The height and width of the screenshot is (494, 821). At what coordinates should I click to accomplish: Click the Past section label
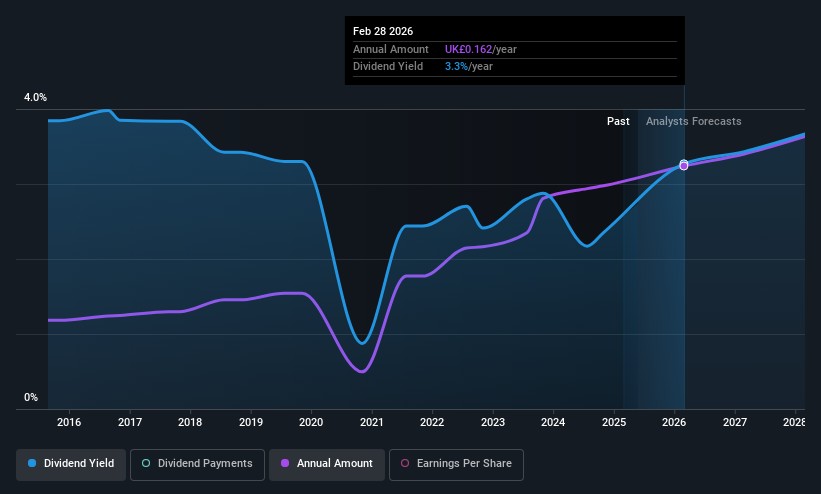(x=618, y=121)
